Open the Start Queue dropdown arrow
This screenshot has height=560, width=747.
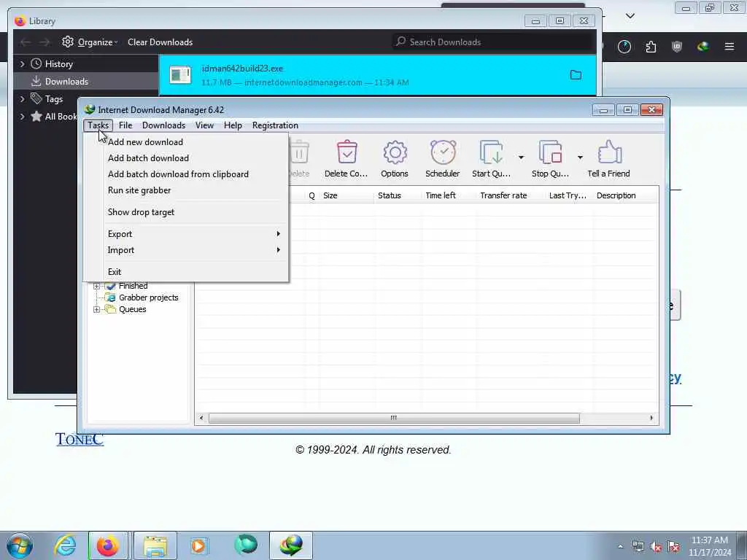[x=521, y=157]
